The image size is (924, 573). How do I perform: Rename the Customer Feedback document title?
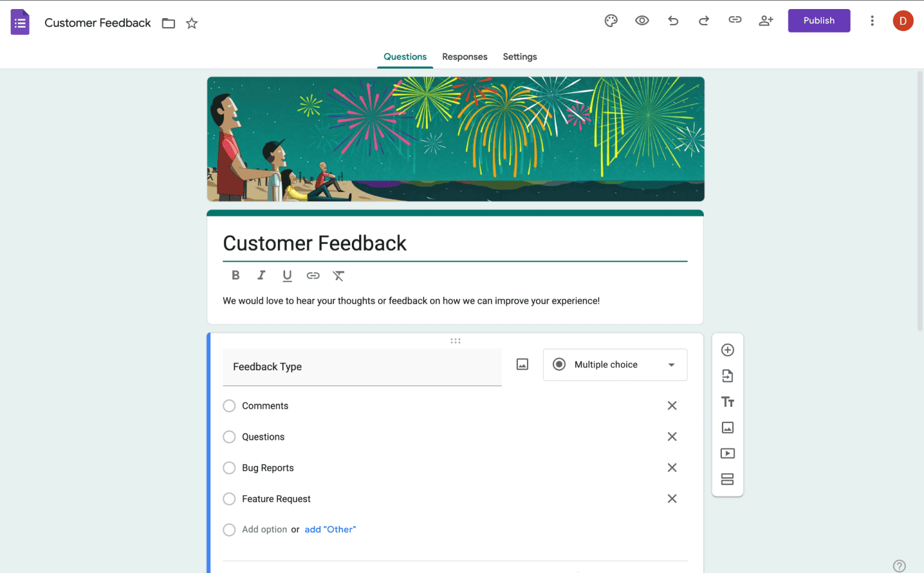[x=97, y=23]
